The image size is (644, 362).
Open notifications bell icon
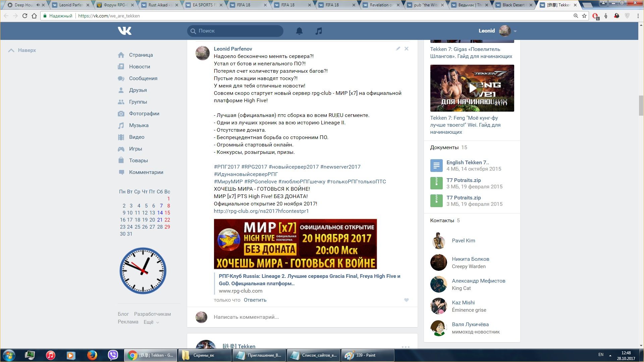(x=299, y=31)
